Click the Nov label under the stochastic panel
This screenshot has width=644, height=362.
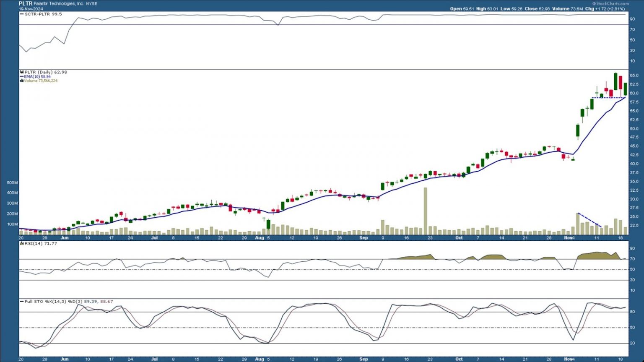(568, 359)
